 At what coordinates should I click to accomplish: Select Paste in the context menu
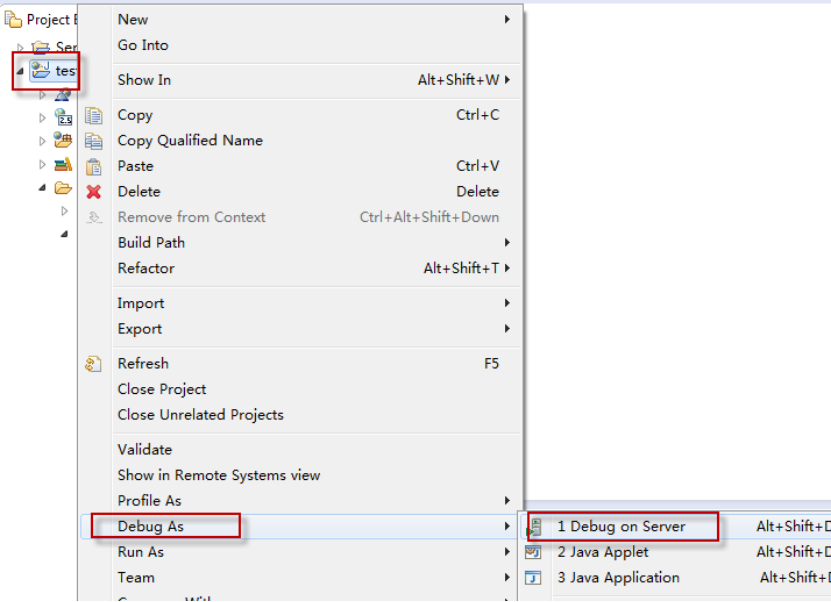(x=301, y=166)
